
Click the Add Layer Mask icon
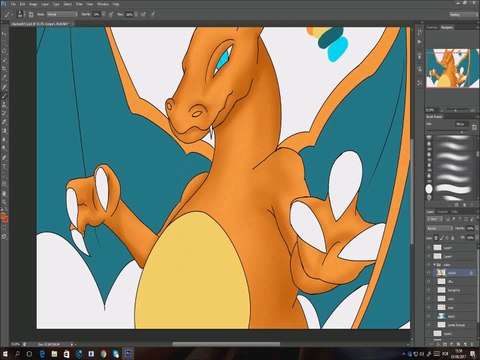(x=445, y=344)
